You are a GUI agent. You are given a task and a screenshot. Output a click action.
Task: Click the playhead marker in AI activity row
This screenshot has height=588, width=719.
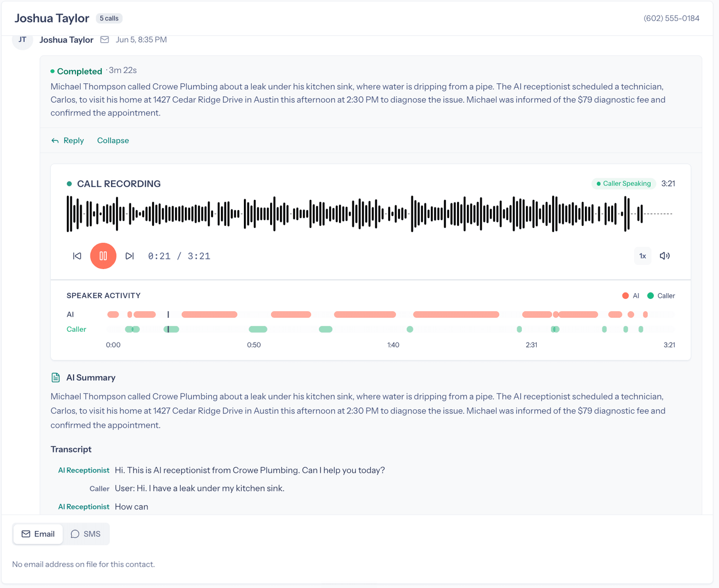168,314
